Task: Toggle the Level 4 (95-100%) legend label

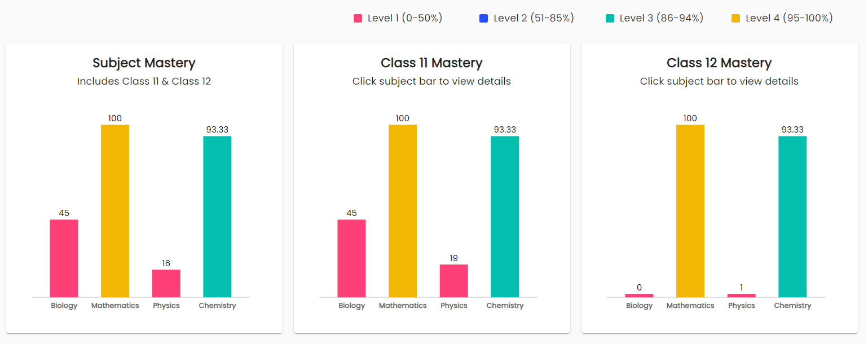Action: (789, 19)
